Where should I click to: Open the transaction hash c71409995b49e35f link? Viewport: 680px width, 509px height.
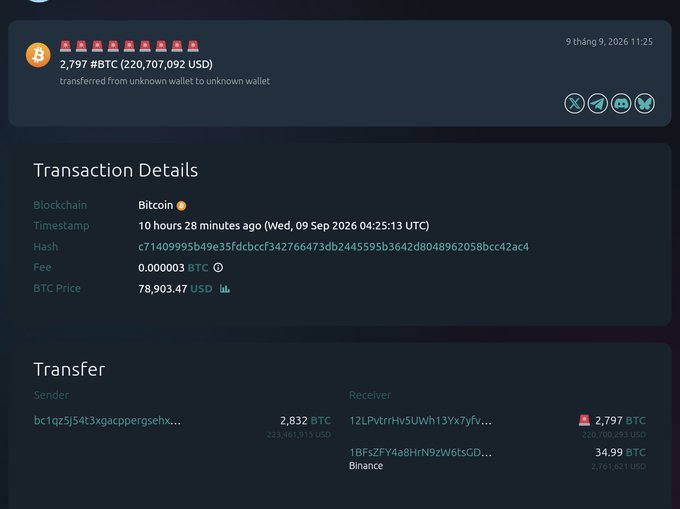pyautogui.click(x=333, y=247)
